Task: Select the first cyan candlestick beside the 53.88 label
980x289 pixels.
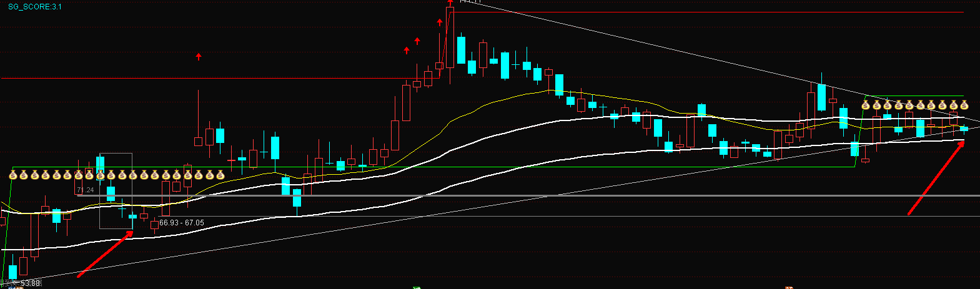Action: [x=12, y=272]
